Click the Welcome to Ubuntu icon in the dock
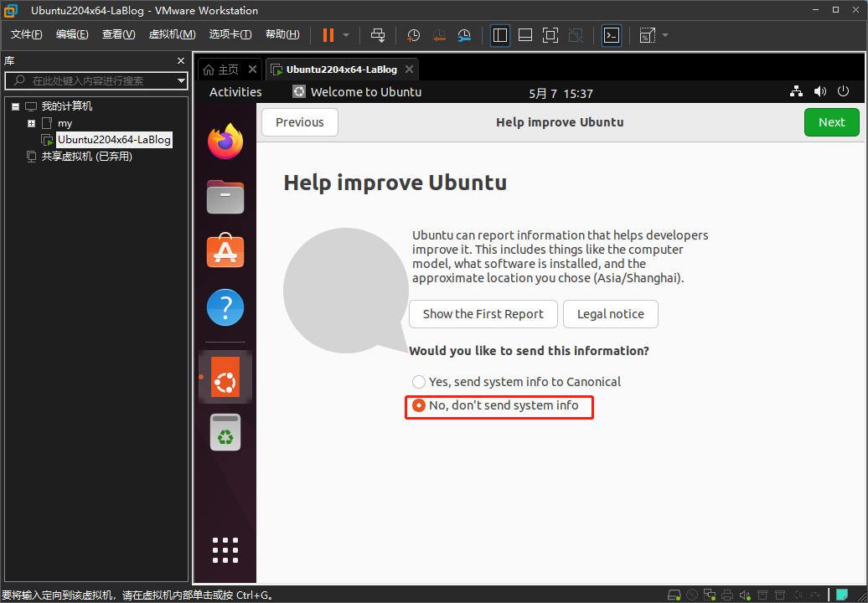 pyautogui.click(x=225, y=377)
